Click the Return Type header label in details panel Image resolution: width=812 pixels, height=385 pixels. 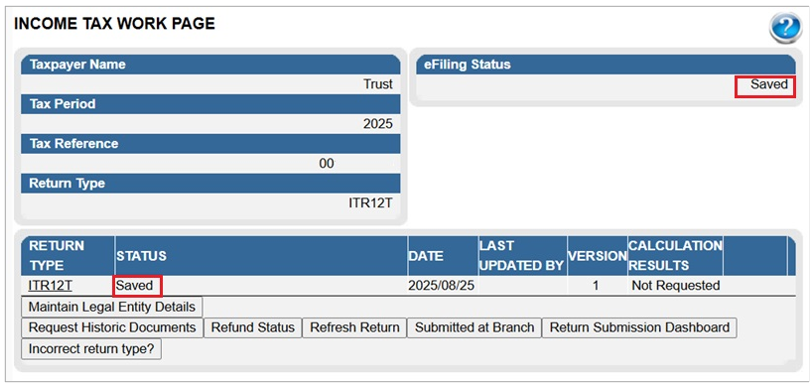[x=67, y=183]
